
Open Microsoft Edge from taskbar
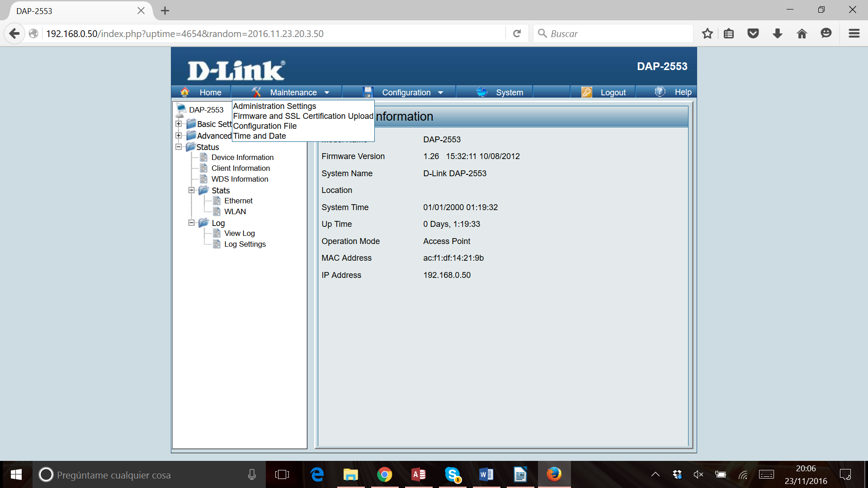317,474
